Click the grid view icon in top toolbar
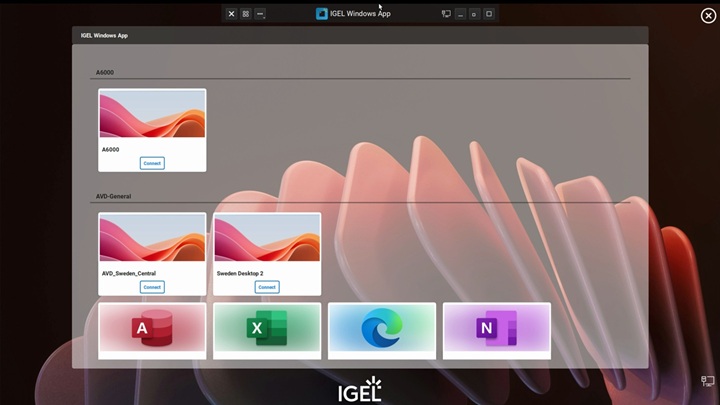 [x=246, y=14]
